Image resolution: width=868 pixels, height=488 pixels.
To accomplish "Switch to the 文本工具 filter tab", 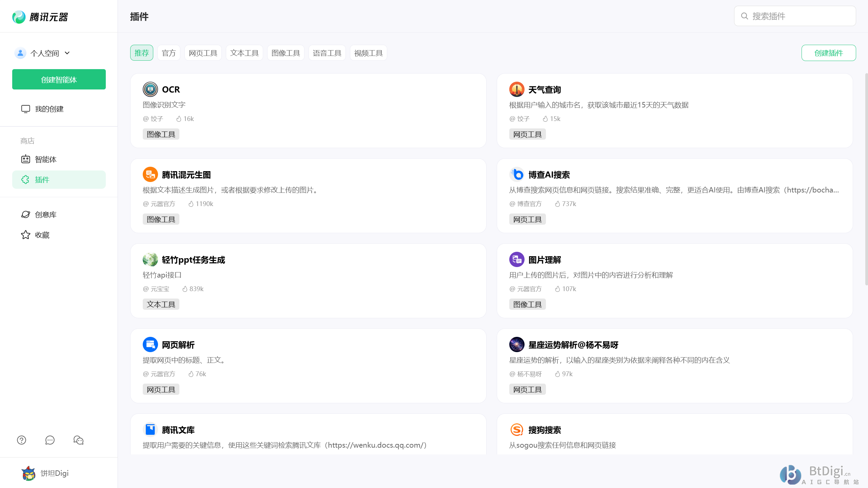I will [244, 53].
